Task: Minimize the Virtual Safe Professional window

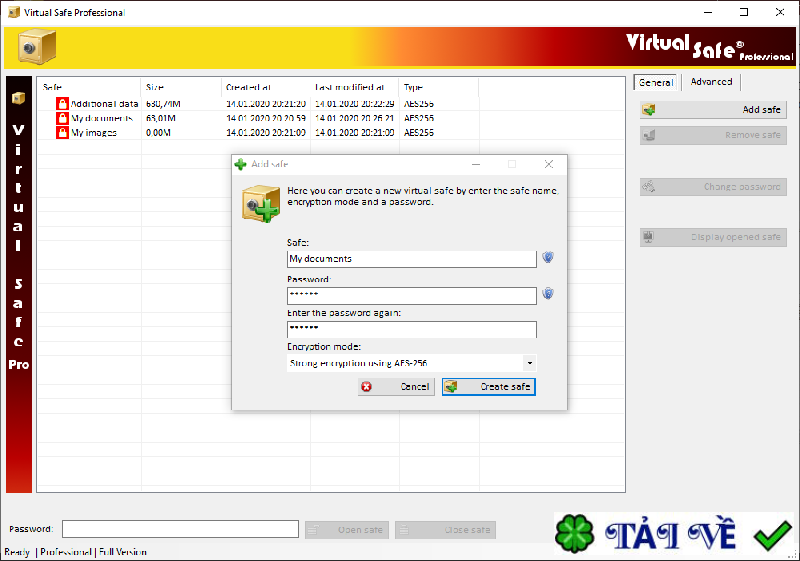Action: [708, 12]
